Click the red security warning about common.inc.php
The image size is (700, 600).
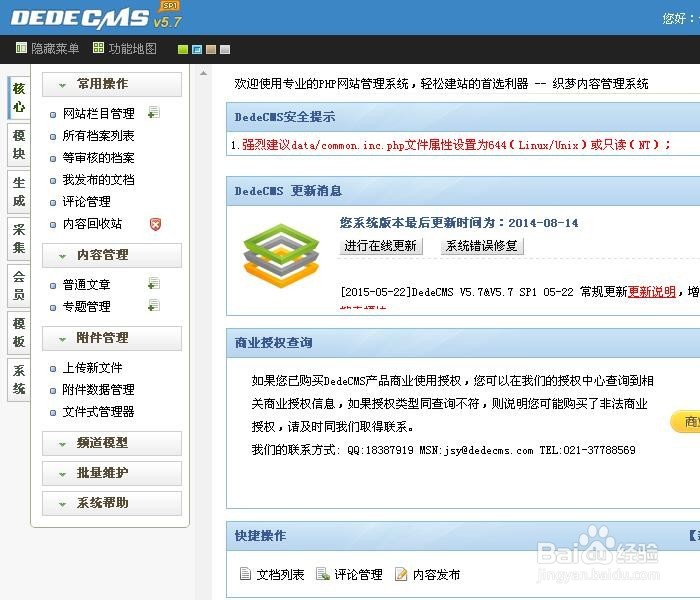click(456, 145)
